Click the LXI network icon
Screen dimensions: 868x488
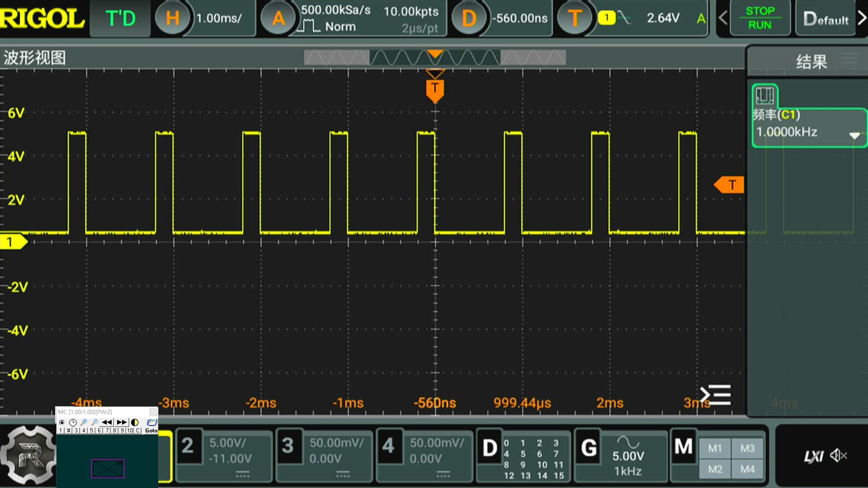pos(813,456)
